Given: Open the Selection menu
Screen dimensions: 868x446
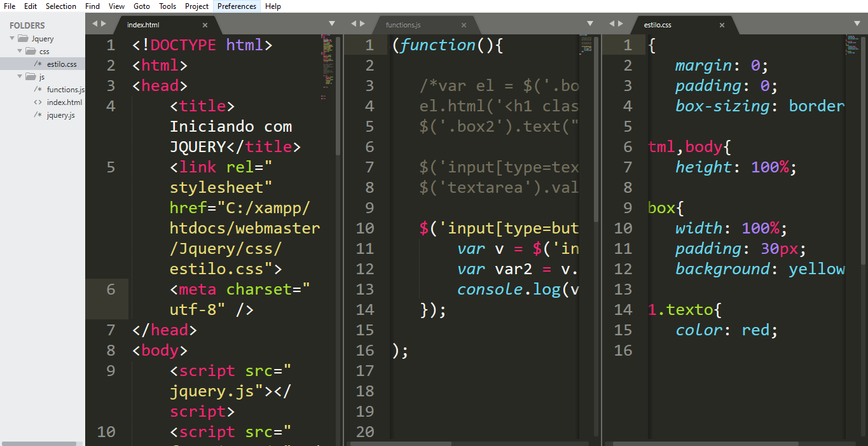Looking at the screenshot, I should point(61,6).
